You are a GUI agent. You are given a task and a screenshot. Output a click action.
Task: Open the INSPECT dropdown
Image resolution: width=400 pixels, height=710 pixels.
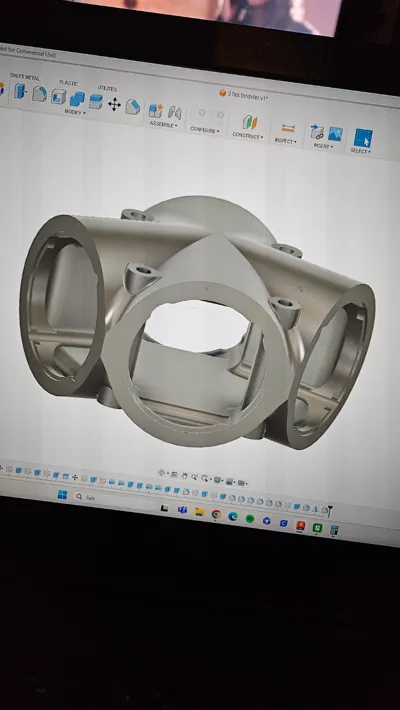coord(286,141)
